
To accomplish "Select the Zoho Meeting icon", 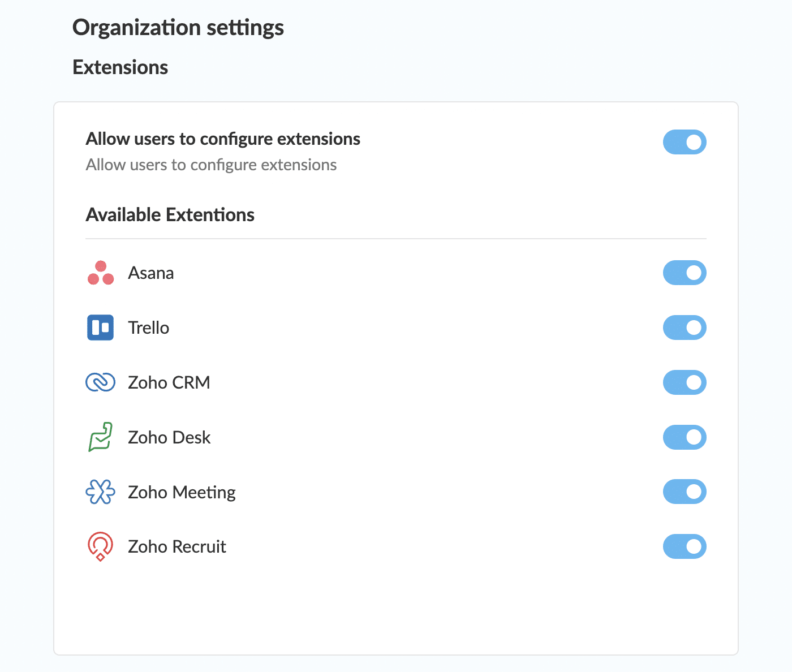I will pos(100,492).
